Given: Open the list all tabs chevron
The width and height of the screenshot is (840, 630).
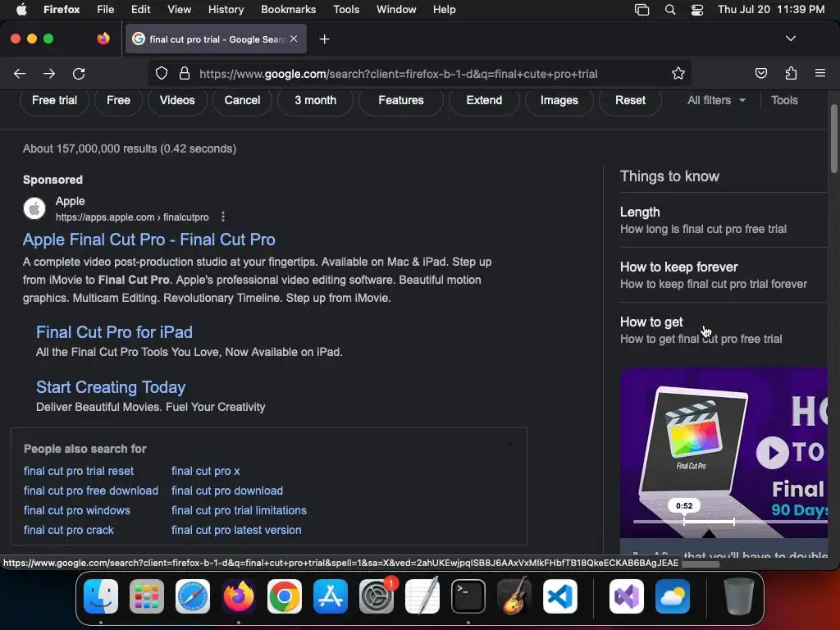Looking at the screenshot, I should coord(790,39).
